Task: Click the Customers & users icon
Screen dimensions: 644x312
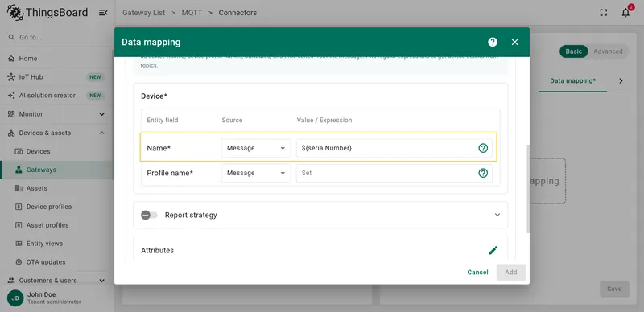Action: (x=11, y=281)
